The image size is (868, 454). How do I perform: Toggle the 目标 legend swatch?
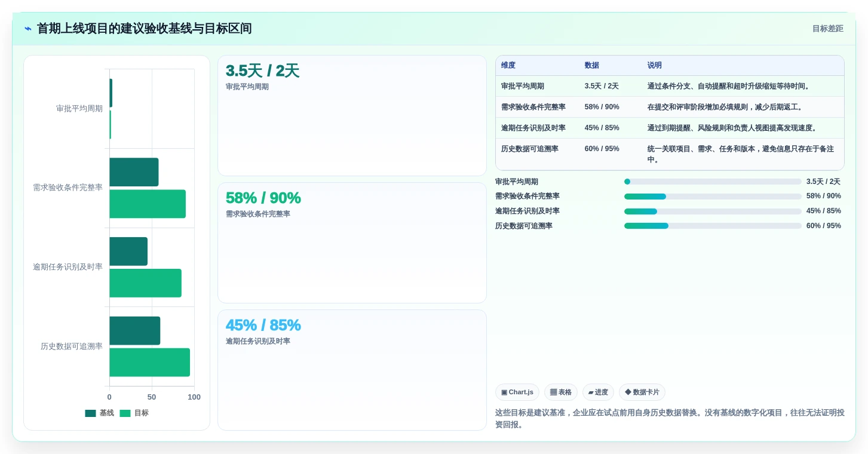125,413
